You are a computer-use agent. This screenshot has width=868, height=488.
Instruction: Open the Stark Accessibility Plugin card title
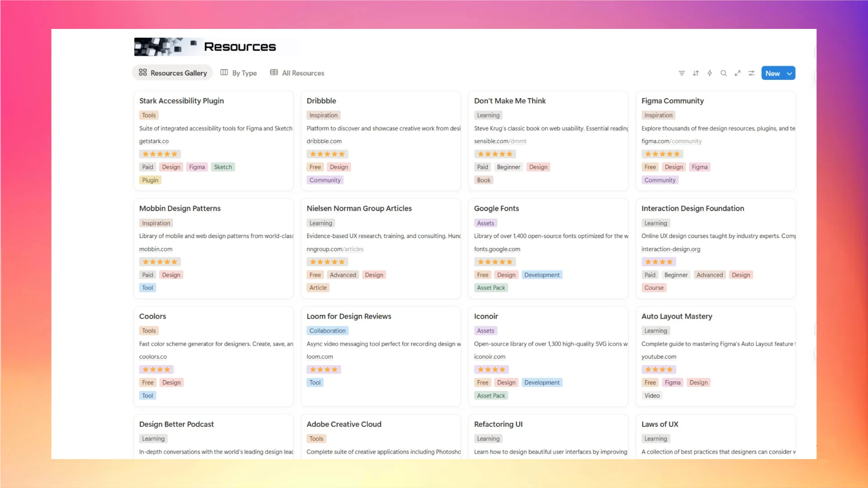(181, 101)
